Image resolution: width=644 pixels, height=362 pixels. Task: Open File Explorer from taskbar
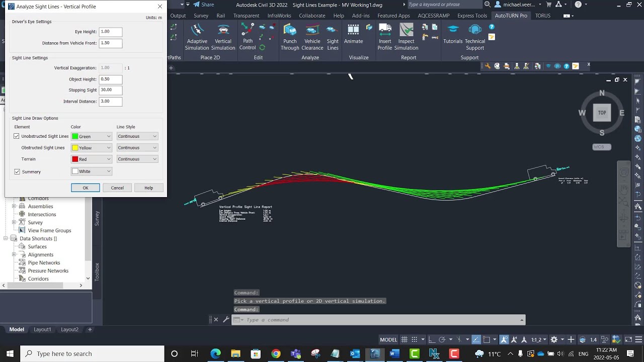click(235, 353)
